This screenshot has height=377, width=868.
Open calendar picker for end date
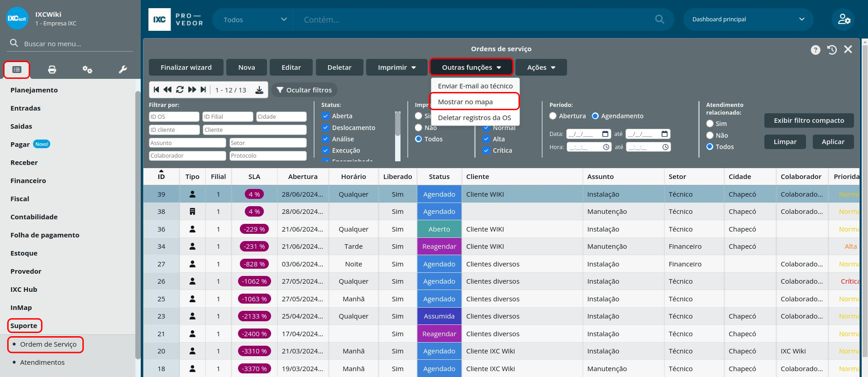click(x=664, y=134)
